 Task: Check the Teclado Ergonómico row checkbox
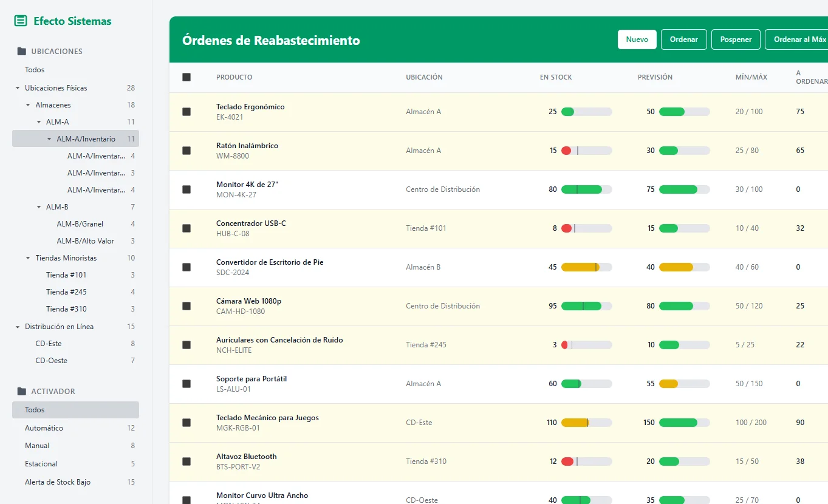point(186,111)
